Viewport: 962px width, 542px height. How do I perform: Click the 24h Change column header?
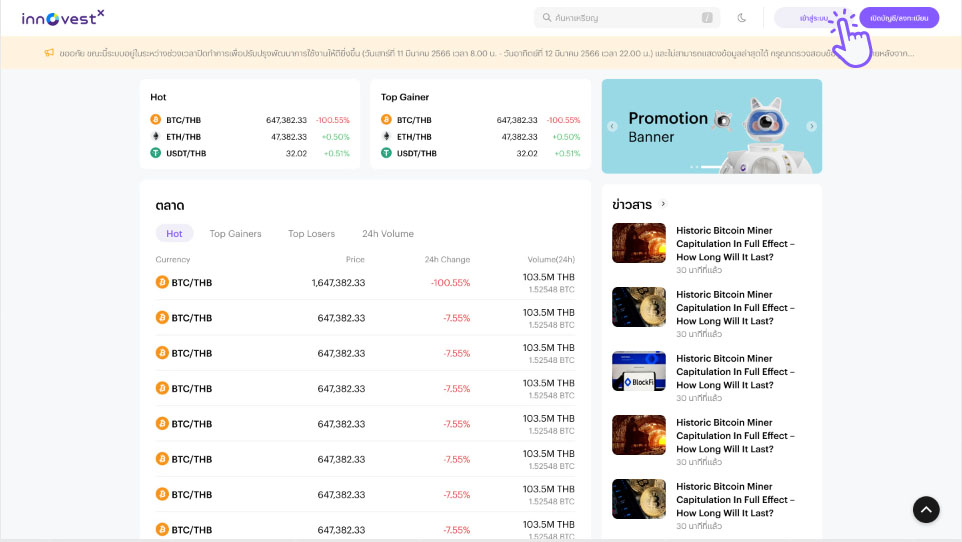pos(447,259)
